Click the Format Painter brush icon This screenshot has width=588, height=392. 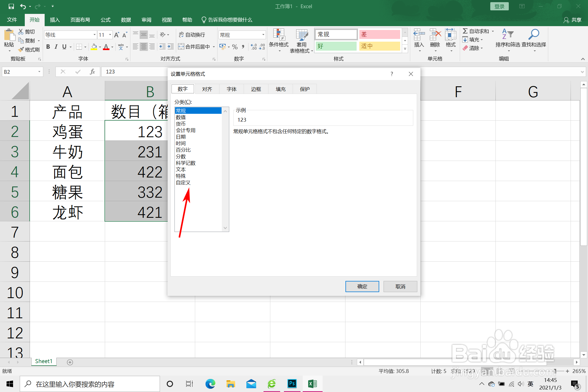click(21, 50)
